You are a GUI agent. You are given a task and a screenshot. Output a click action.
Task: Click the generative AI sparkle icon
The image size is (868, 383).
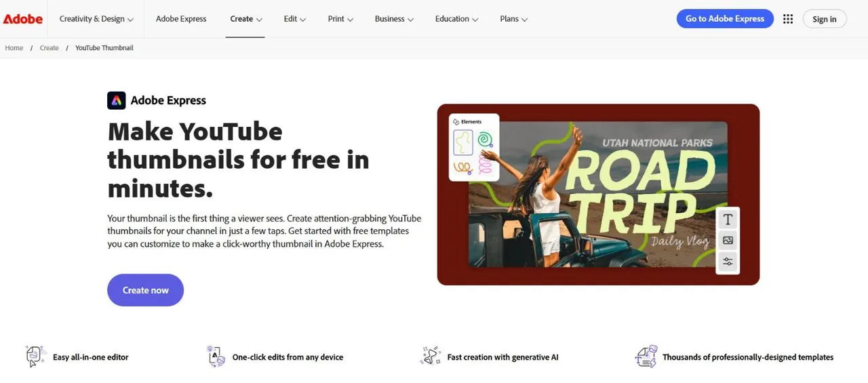pyautogui.click(x=431, y=357)
